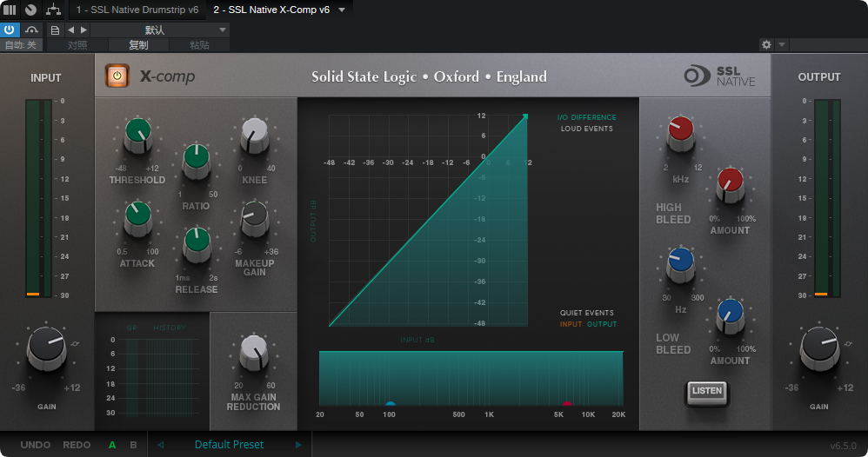Click the High Bleed kHz frequency knob
Screen dimensions: 868x457
click(680, 134)
